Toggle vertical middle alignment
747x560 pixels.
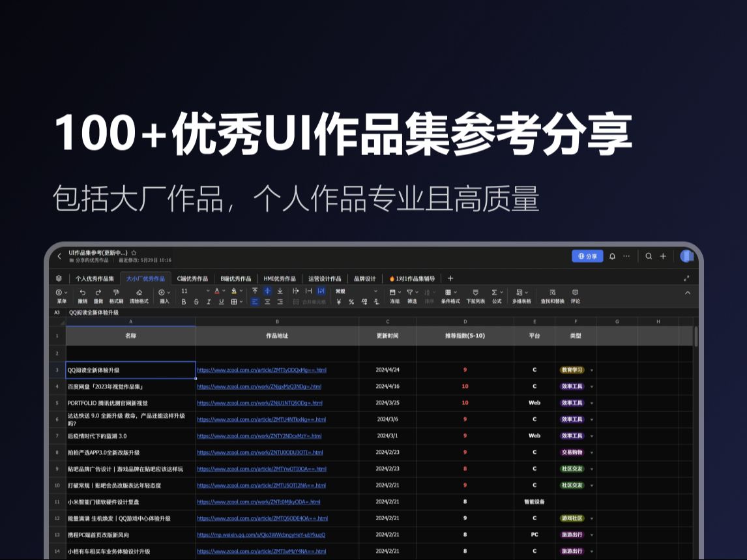[x=267, y=291]
